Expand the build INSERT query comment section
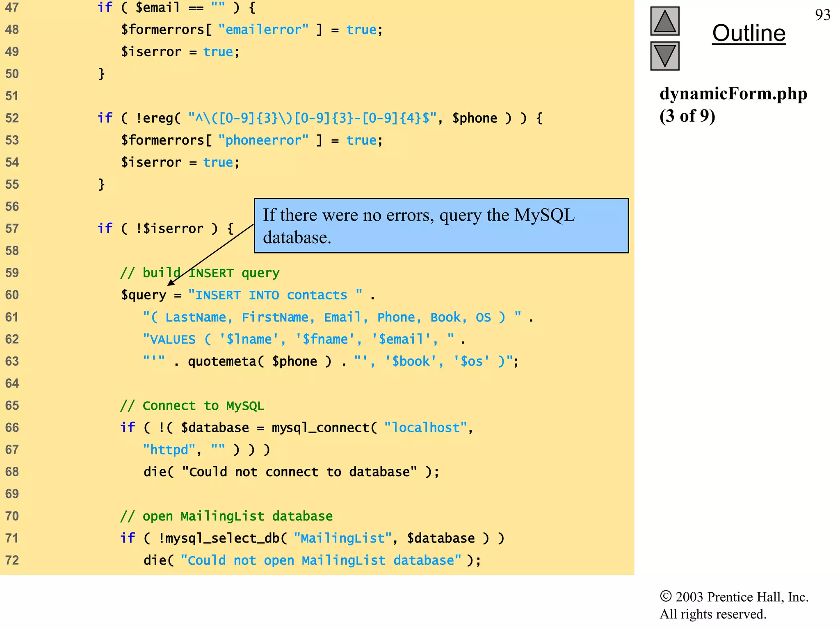Image resolution: width=840 pixels, height=630 pixels. coord(199,272)
